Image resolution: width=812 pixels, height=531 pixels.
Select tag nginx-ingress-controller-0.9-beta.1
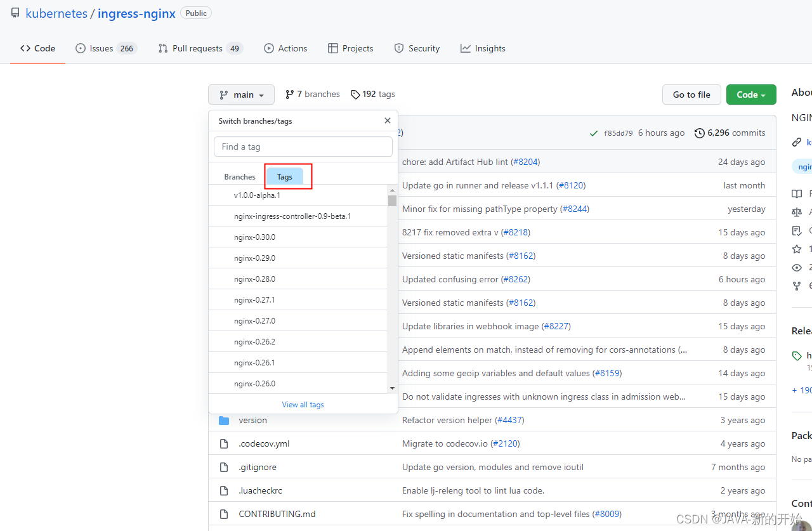click(298, 216)
